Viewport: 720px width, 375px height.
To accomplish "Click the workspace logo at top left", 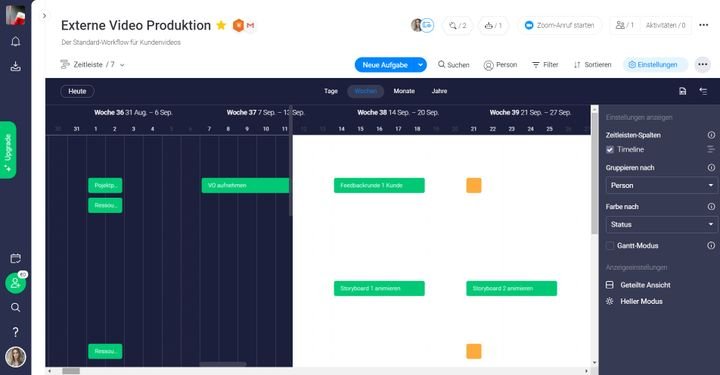I will click(15, 15).
